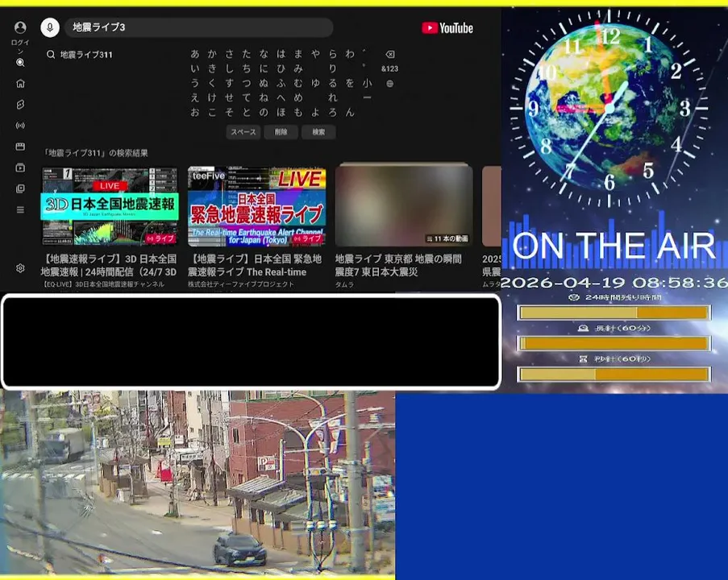Select the な kana key
The width and height of the screenshot is (728, 580).
coord(264,54)
